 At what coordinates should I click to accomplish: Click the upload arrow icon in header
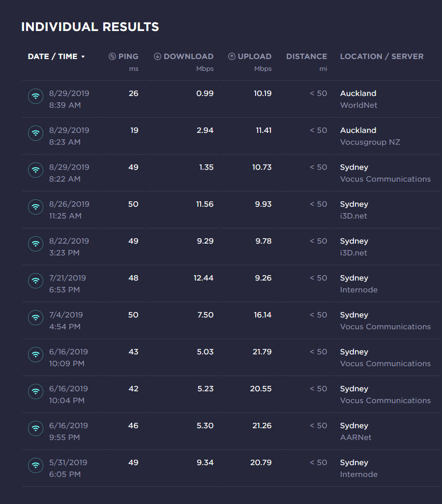click(232, 56)
